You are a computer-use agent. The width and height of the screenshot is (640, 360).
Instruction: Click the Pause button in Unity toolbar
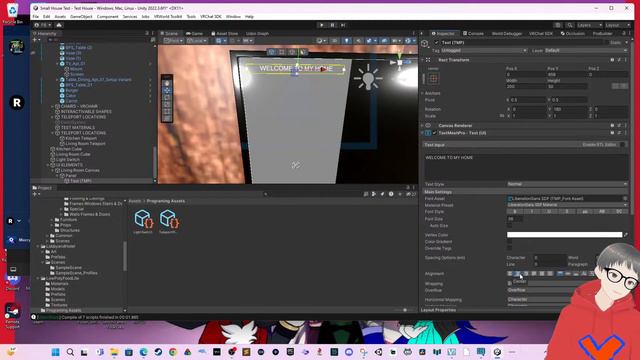332,25
